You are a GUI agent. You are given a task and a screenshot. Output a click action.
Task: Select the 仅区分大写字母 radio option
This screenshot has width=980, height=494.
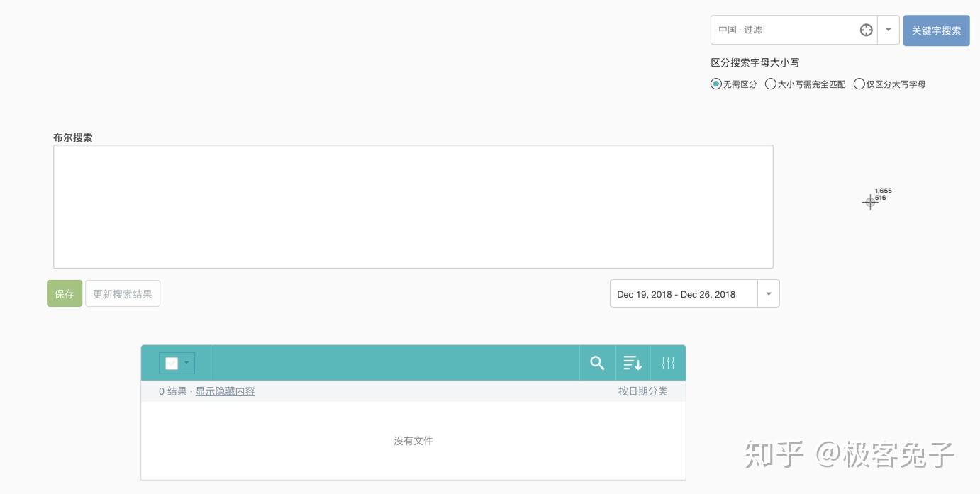tap(859, 84)
